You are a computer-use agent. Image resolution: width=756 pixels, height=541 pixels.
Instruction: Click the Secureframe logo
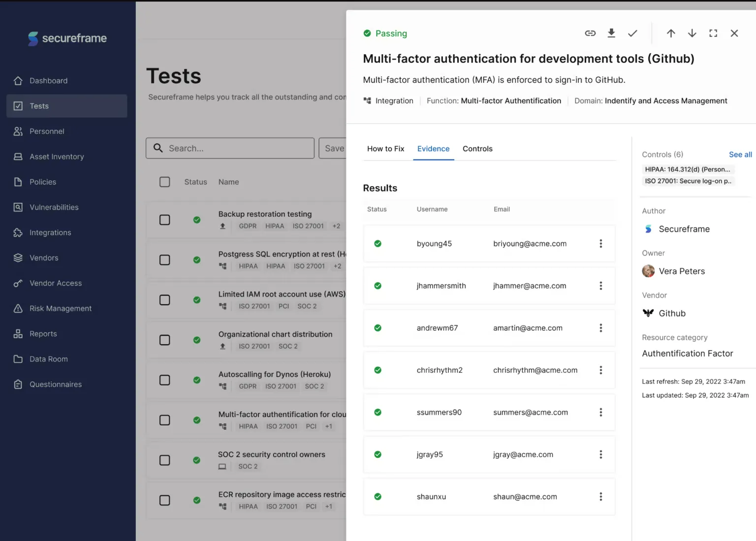coord(67,38)
